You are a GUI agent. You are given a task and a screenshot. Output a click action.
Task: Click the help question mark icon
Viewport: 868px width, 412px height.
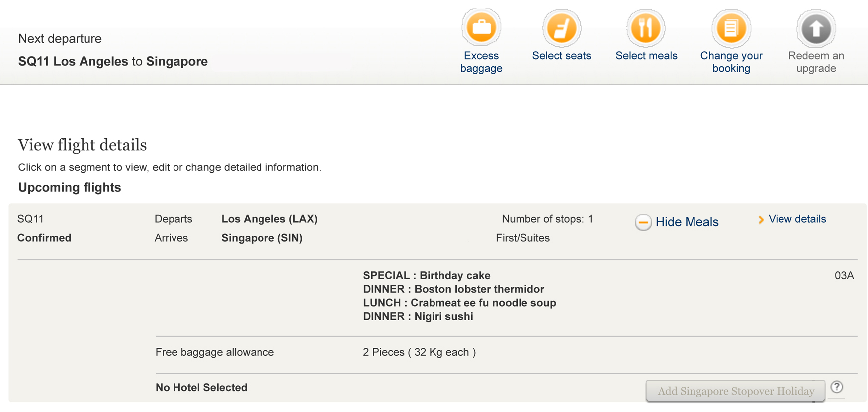pos(837,387)
